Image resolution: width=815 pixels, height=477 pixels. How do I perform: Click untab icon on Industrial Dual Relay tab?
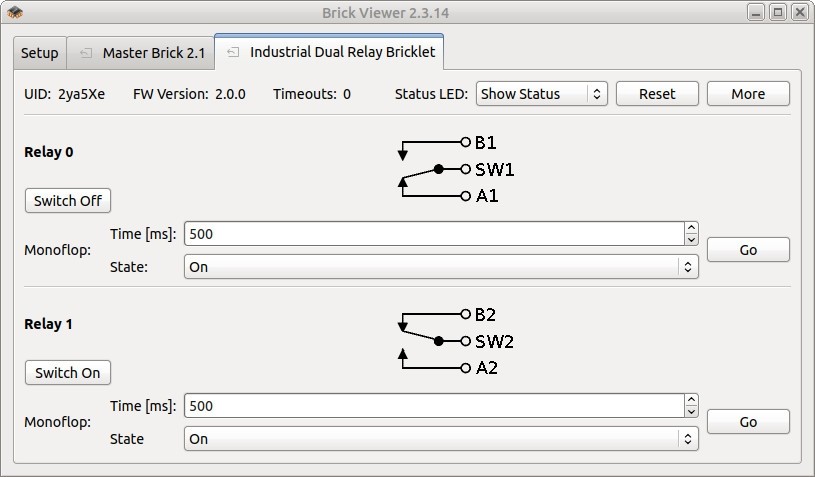(x=233, y=52)
